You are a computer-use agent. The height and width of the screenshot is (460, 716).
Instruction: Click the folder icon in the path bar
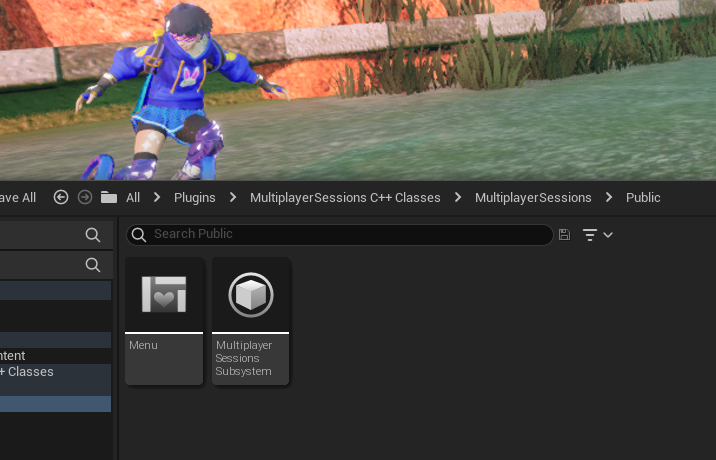click(109, 197)
